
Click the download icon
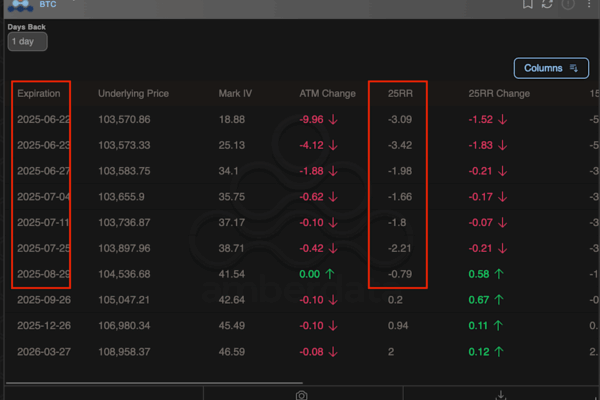501,395
